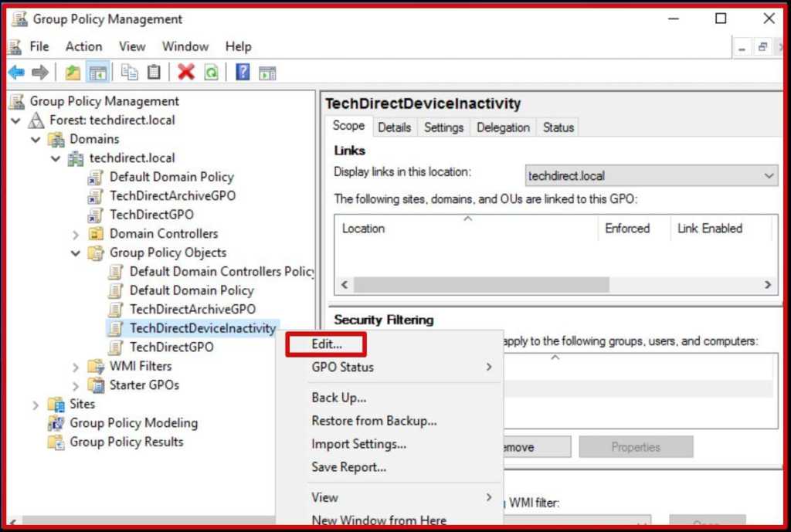Click the Links list horizontal scrollbar right arrow

tap(768, 285)
